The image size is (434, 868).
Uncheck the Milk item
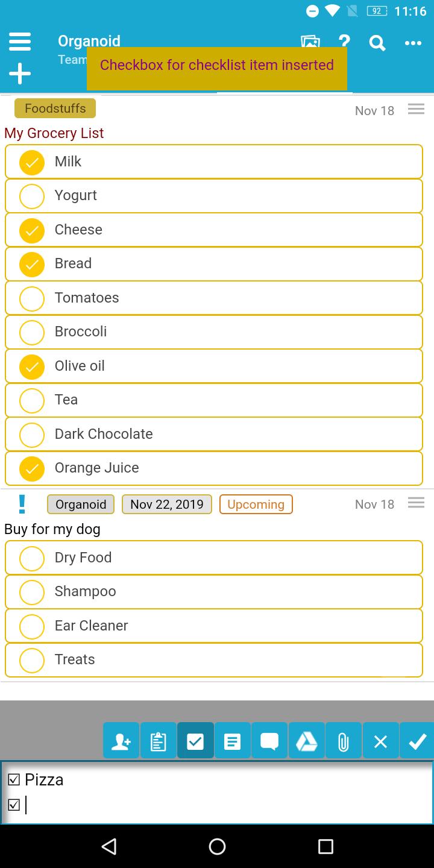coord(32,162)
